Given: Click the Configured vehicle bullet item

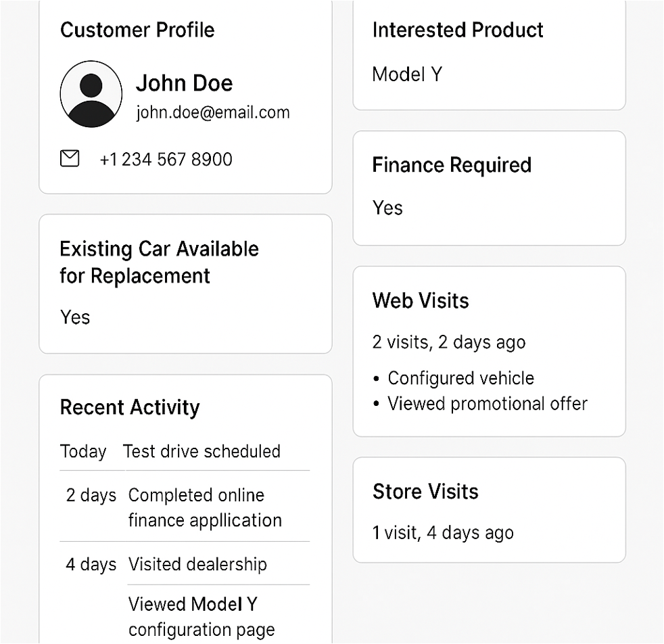Looking at the screenshot, I should tap(460, 378).
